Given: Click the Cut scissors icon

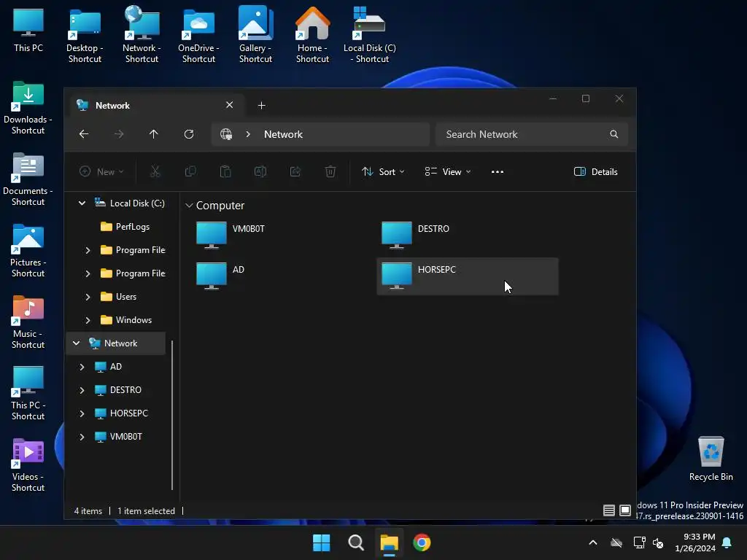Looking at the screenshot, I should tap(155, 171).
